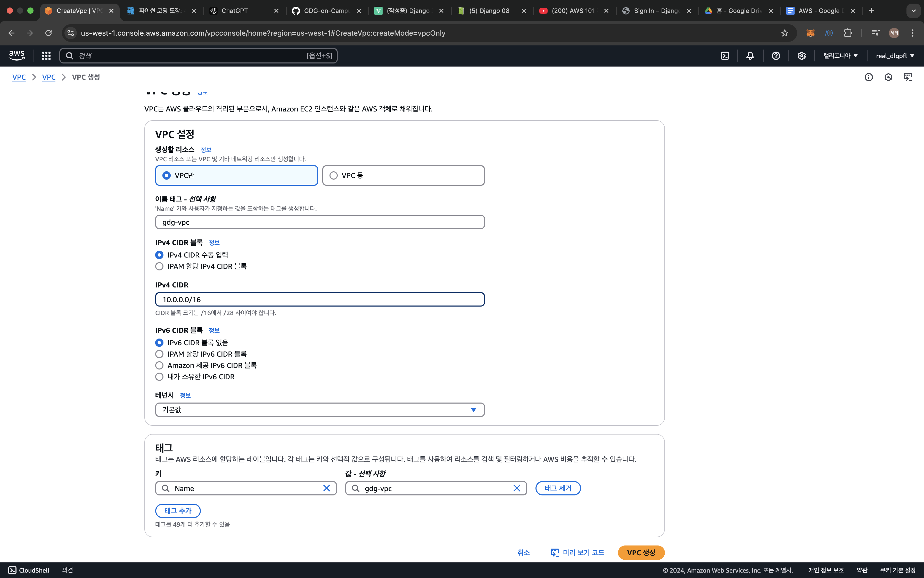
Task: Open first VPC breadcrumb link
Action: pyautogui.click(x=19, y=77)
